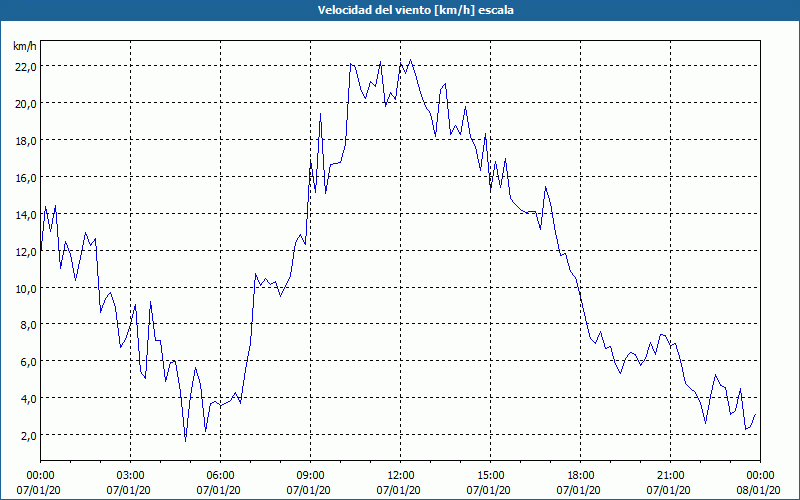The width and height of the screenshot is (800, 500).
Task: Click the 07/01/20 date under the 18:00 label
Action: click(x=579, y=490)
